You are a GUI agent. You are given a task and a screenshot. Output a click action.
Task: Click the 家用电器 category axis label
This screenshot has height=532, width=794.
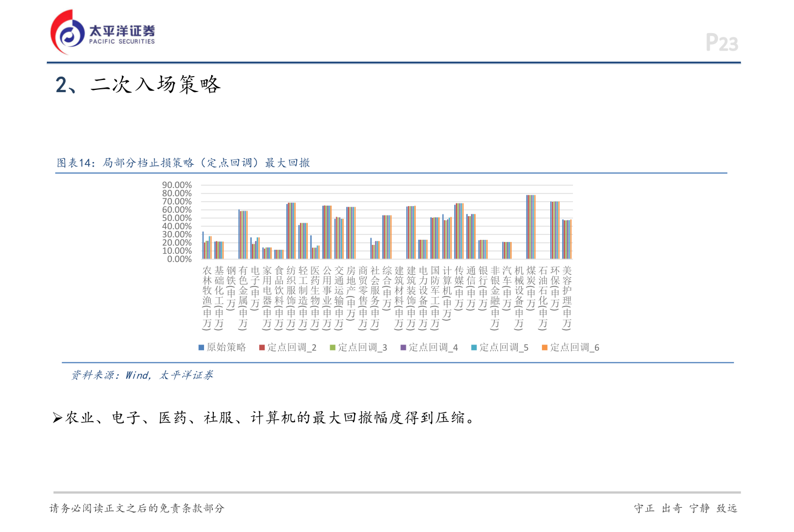pos(267,298)
